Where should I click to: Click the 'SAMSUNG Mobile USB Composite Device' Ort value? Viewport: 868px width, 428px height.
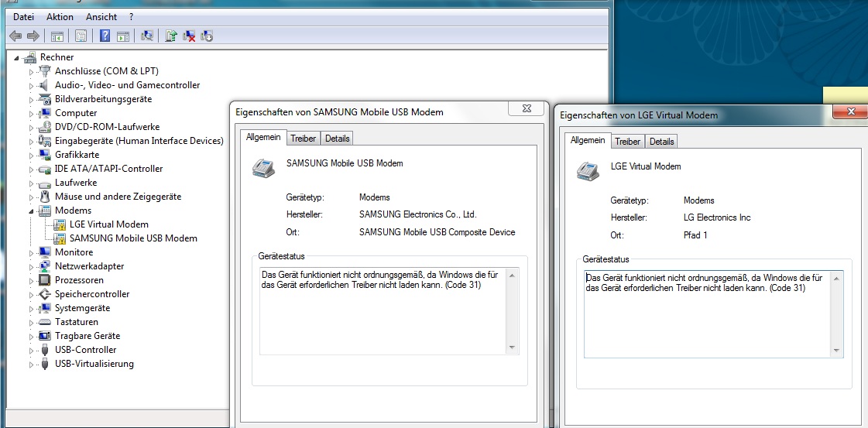click(437, 232)
